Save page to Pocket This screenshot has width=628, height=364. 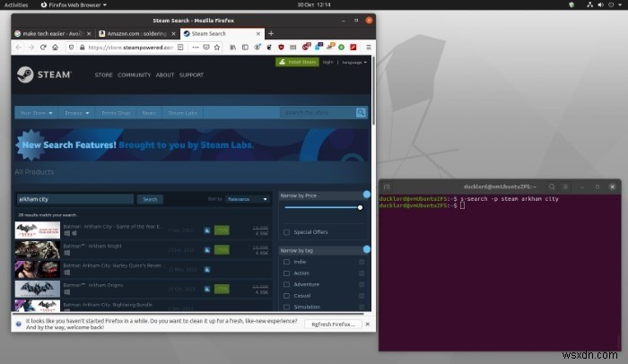206,48
